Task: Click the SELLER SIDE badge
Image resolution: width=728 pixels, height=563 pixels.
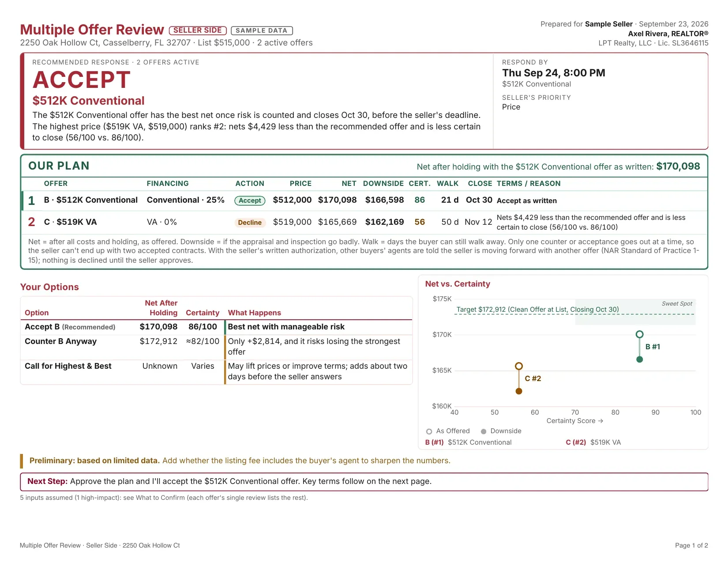Action: (198, 30)
